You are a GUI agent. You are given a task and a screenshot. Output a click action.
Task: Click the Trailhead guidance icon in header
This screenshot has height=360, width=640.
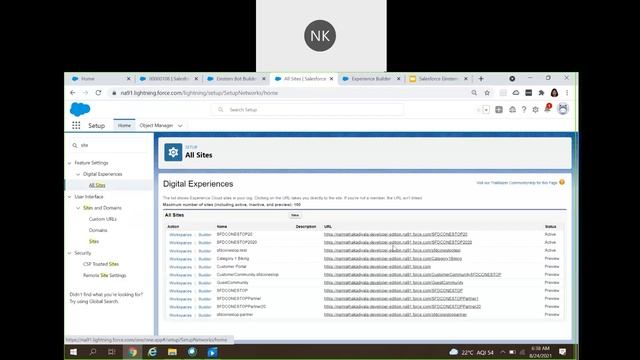pos(512,109)
